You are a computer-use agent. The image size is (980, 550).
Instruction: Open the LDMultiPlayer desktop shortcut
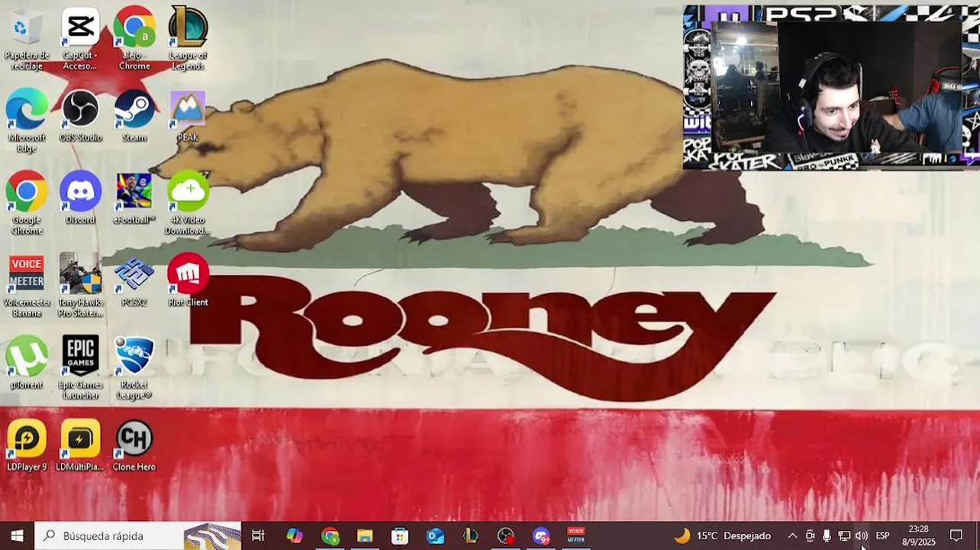pyautogui.click(x=80, y=446)
